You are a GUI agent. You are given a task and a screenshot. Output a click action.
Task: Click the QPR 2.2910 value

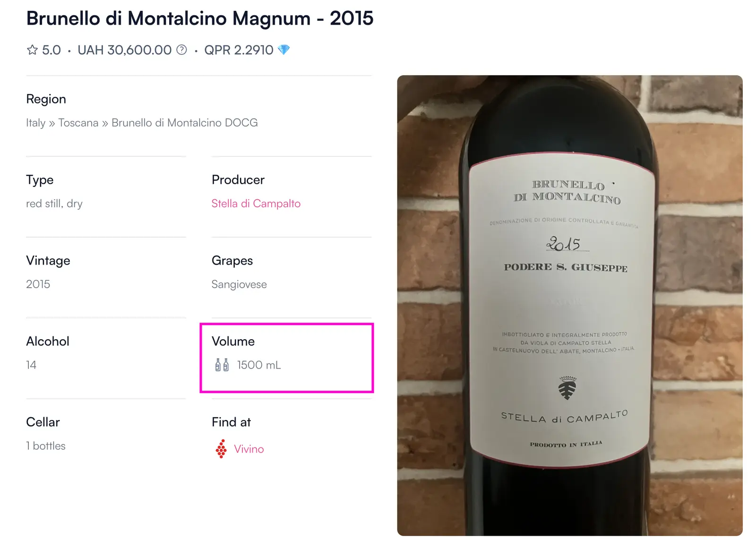239,50
